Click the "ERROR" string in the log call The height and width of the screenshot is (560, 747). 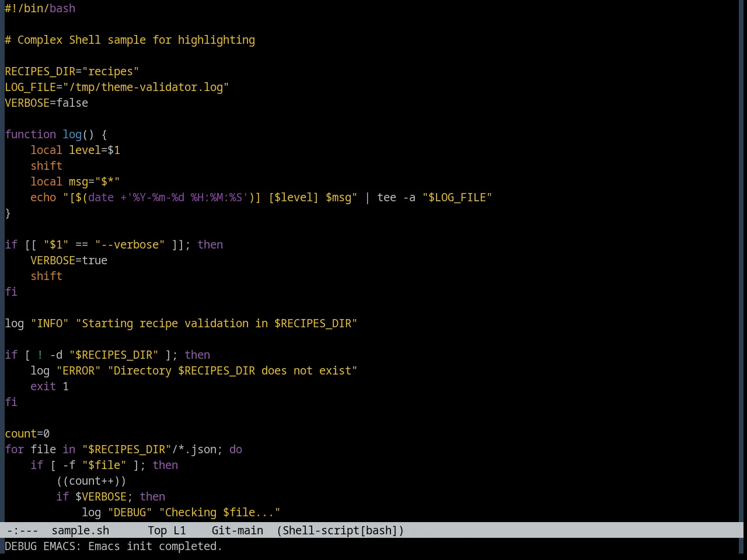pyautogui.click(x=79, y=370)
